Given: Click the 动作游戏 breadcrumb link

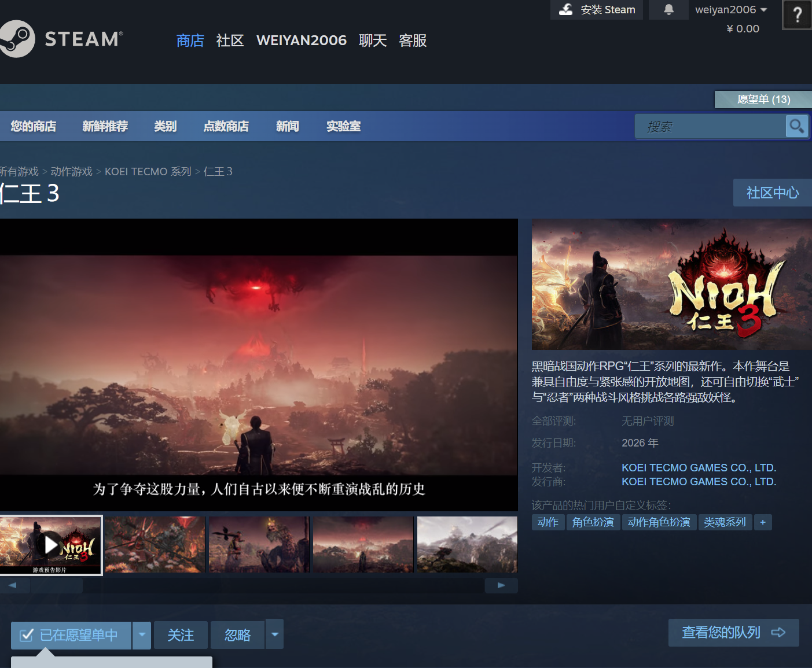Looking at the screenshot, I should (71, 172).
